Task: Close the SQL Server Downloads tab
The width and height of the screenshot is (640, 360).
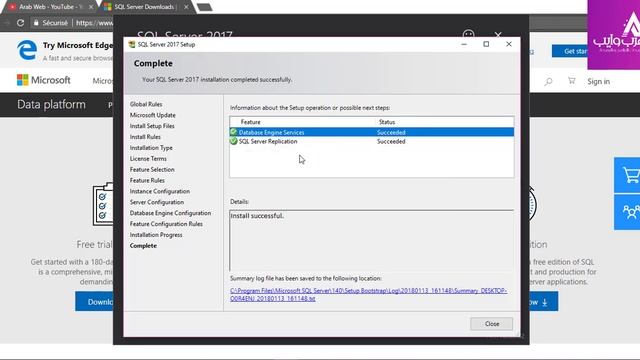Action: (x=186, y=7)
